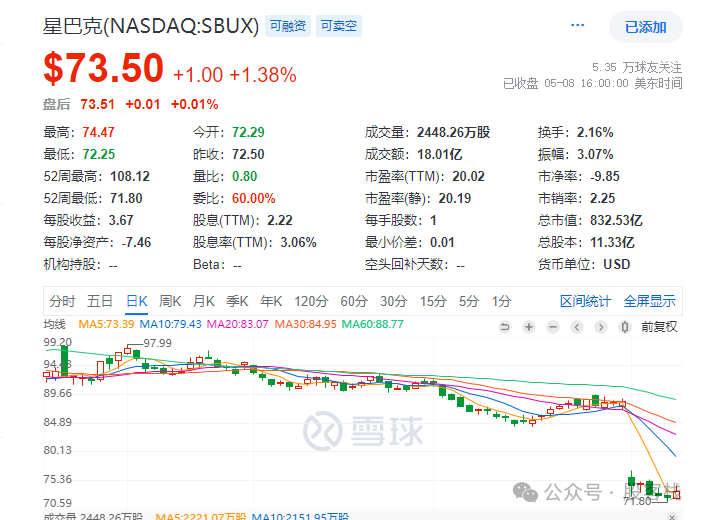Open the 前复权 adjustment dropdown
The image size is (704, 520).
click(659, 327)
